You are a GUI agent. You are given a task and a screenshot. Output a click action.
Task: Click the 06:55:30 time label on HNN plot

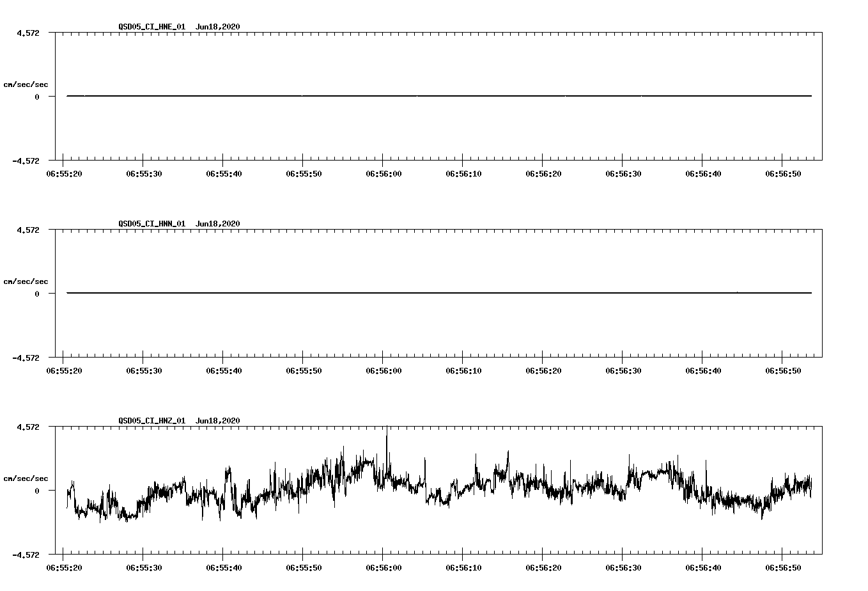point(143,371)
